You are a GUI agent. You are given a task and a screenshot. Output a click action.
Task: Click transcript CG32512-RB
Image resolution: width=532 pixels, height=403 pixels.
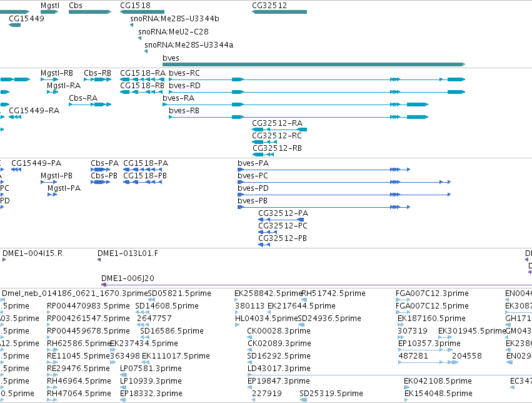tap(263, 155)
